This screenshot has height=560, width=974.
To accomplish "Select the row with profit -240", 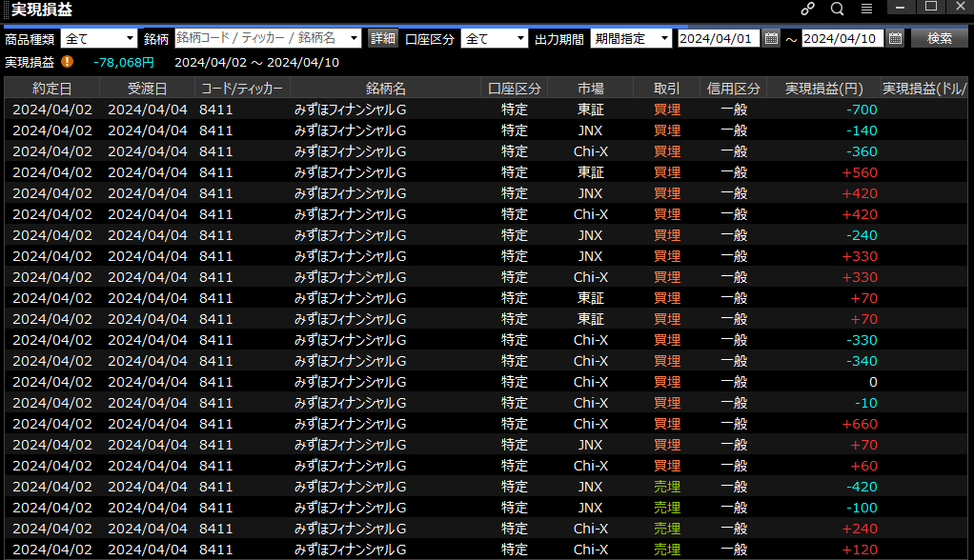I will [486, 235].
